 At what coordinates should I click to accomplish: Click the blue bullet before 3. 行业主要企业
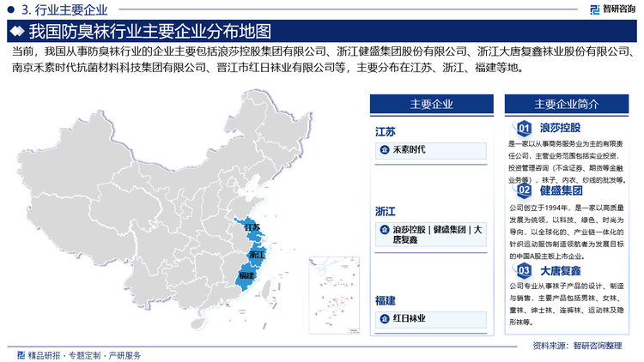pos(10,9)
